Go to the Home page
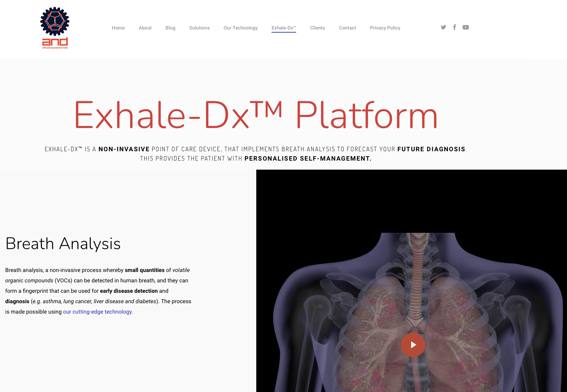The image size is (567, 392). [118, 28]
